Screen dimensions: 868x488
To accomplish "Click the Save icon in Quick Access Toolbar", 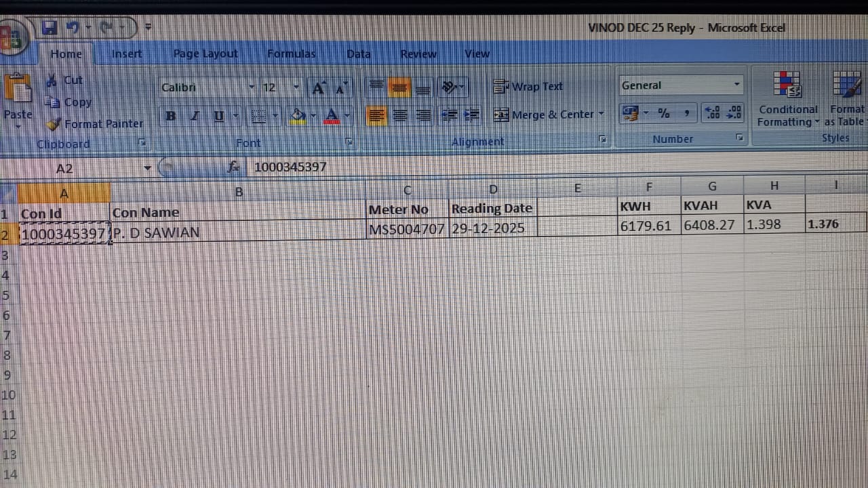I will click(49, 28).
